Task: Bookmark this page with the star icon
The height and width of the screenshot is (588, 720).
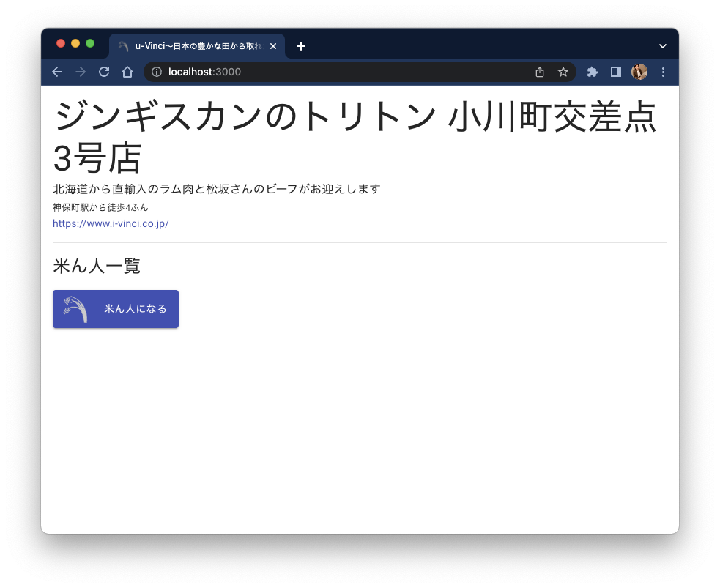Action: click(x=563, y=72)
